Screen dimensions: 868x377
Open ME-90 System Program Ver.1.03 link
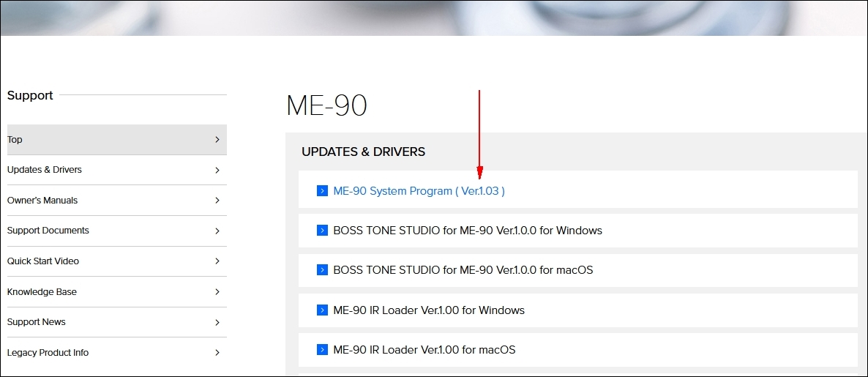[419, 191]
